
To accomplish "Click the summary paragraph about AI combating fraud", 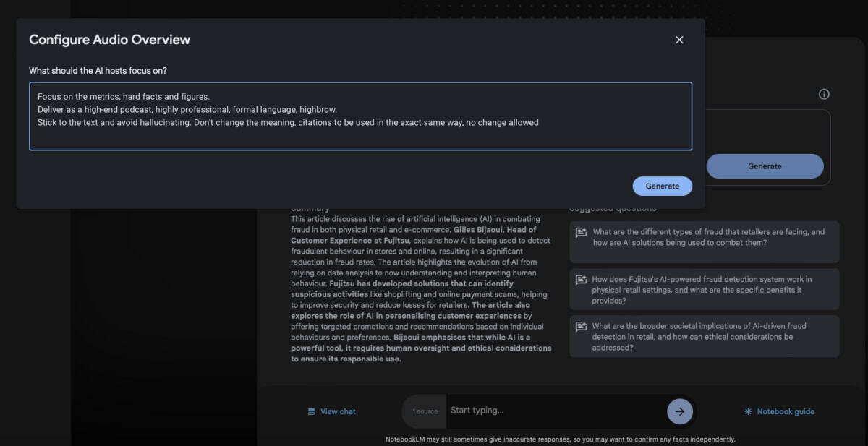I will [x=421, y=288].
